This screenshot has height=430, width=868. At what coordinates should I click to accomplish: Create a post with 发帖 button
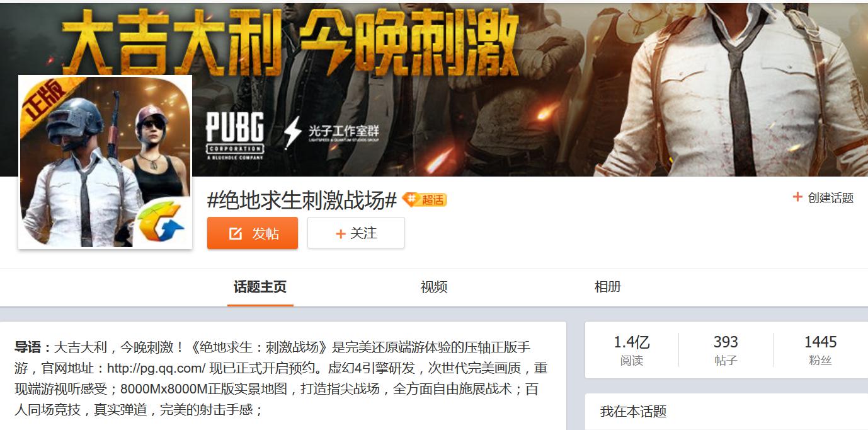click(253, 233)
